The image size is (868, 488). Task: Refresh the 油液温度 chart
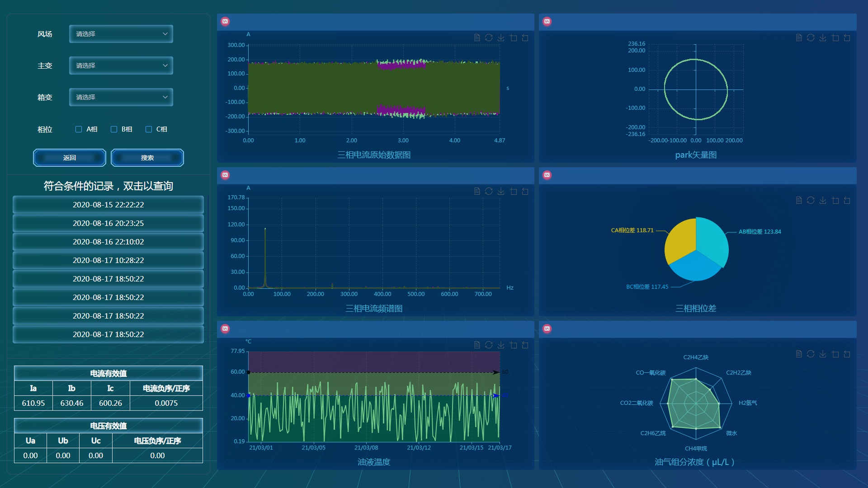tap(489, 345)
